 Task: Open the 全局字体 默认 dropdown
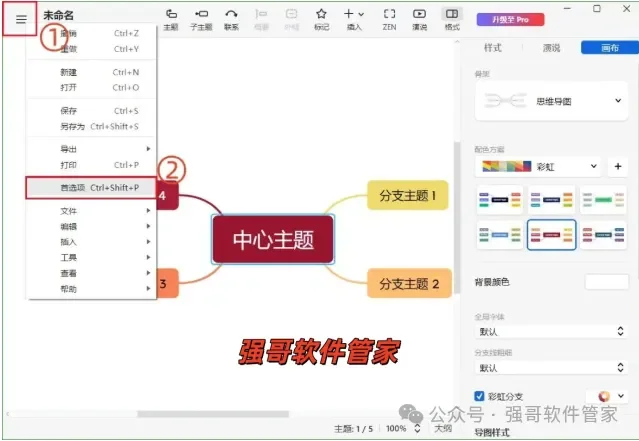point(551,331)
